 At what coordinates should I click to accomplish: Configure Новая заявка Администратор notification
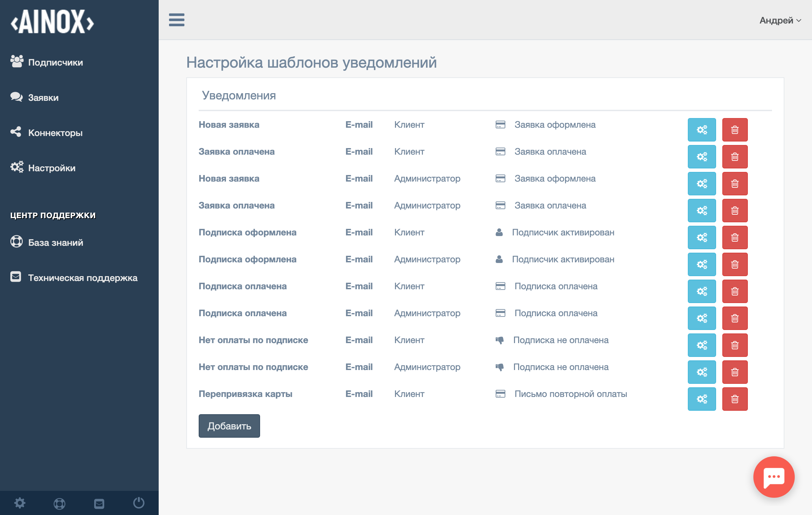point(702,184)
